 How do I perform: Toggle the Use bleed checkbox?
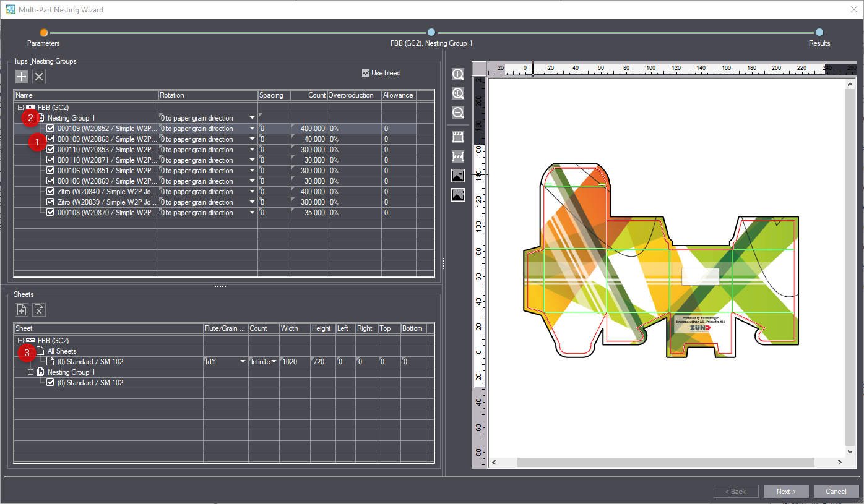click(366, 73)
